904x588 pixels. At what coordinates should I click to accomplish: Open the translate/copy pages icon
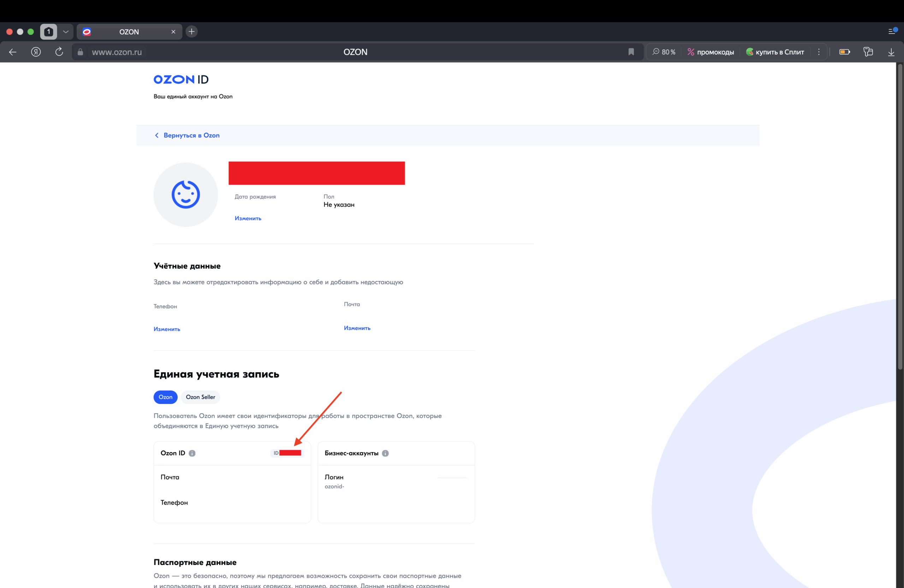tap(868, 52)
